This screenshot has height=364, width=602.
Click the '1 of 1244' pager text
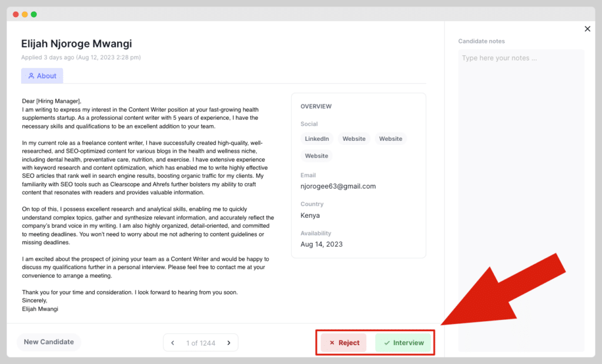[x=200, y=343]
